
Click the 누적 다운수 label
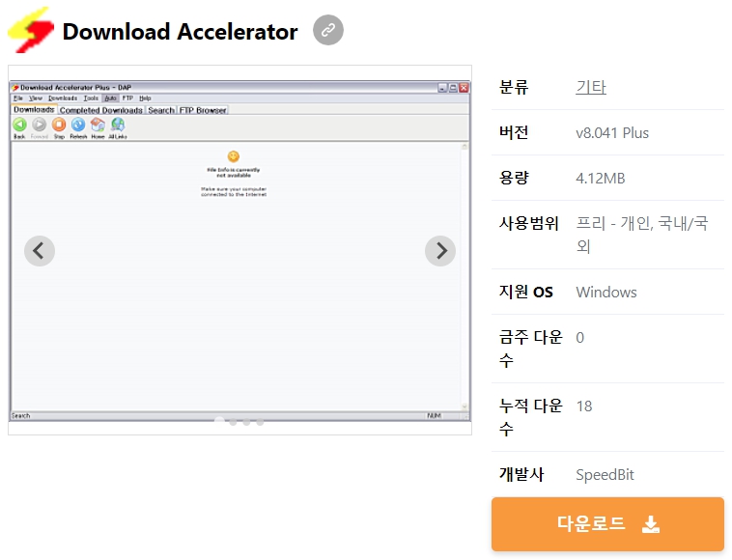pos(531,417)
